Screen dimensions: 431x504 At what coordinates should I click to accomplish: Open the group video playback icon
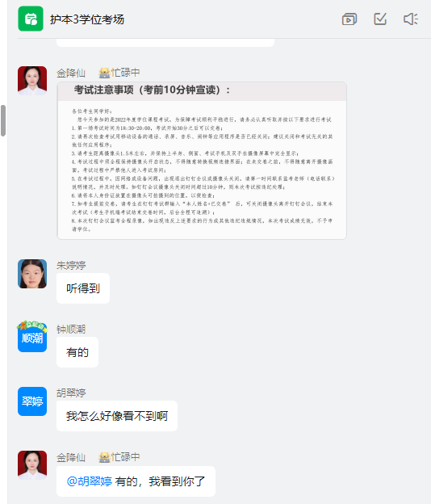pos(349,19)
